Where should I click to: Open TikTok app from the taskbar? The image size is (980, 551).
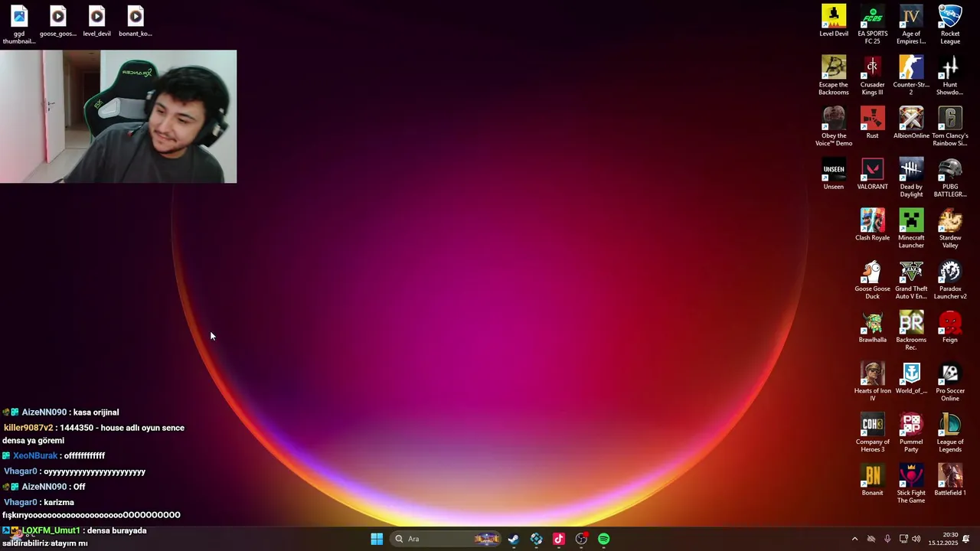click(x=559, y=539)
